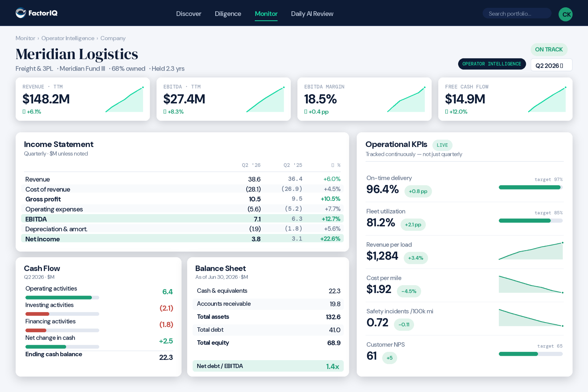
Task: Open the Revenue TTM sparkline chart
Action: point(124,100)
